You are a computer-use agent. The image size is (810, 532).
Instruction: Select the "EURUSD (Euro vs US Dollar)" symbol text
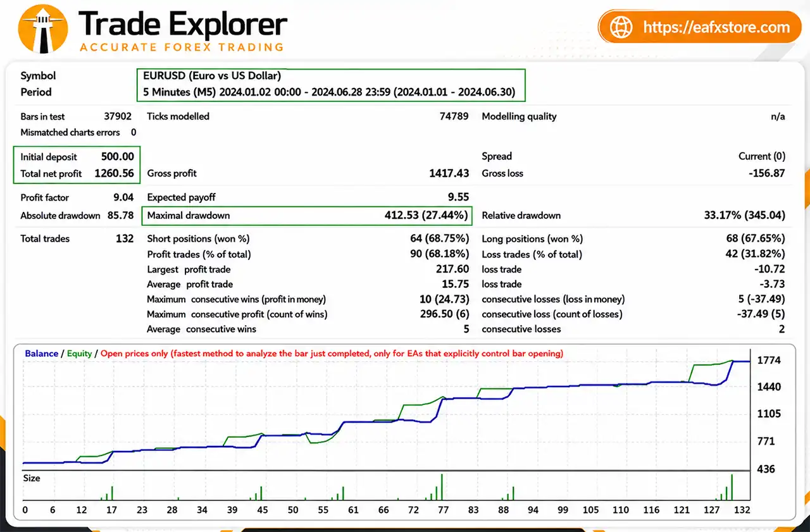coord(212,76)
